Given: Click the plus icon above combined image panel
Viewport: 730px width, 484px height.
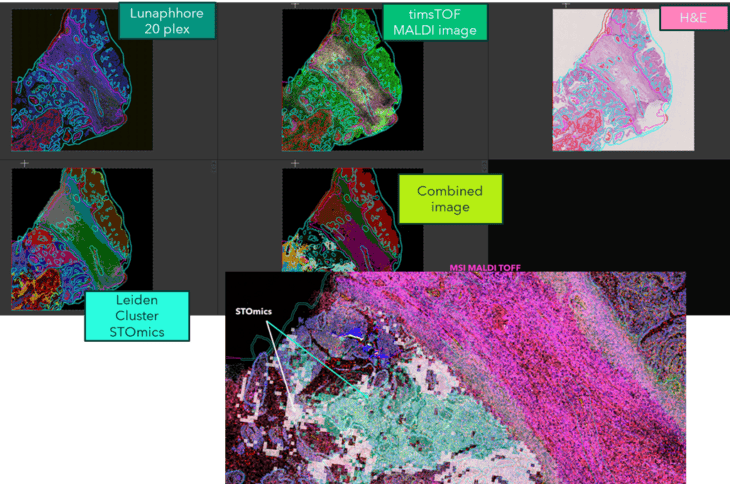Looking at the screenshot, I should coord(293,163).
